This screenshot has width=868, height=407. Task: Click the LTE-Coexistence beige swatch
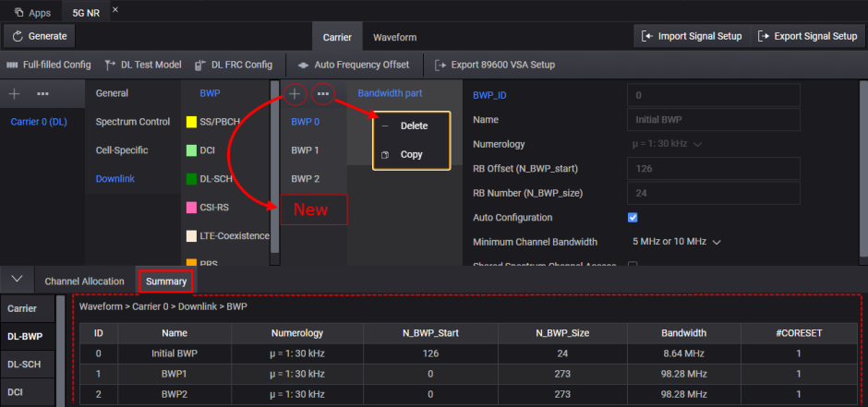191,236
